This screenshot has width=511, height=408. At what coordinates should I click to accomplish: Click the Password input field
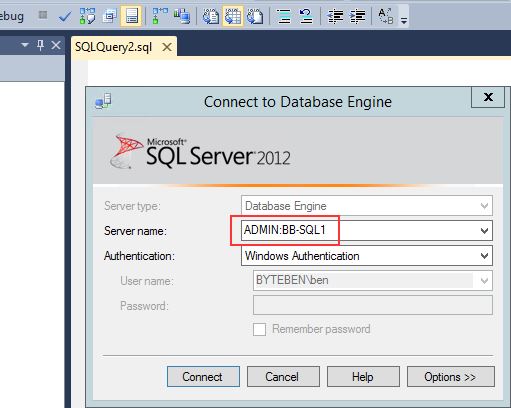click(373, 305)
